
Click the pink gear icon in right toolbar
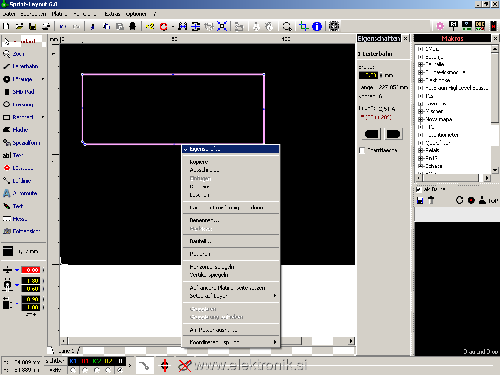point(440,26)
